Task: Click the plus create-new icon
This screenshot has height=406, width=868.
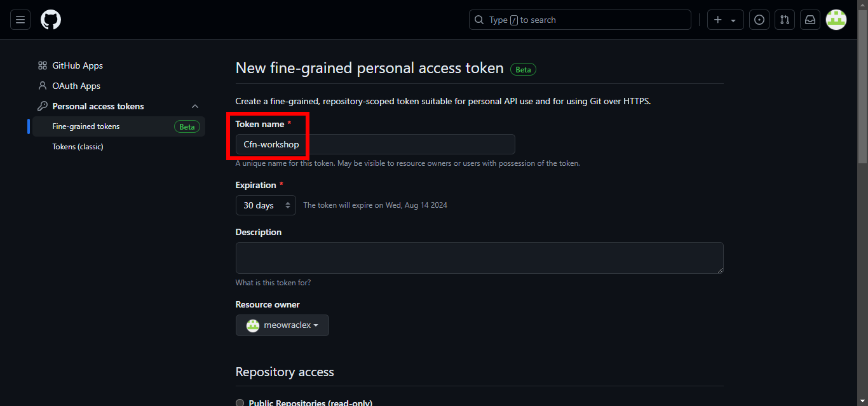Action: click(719, 20)
